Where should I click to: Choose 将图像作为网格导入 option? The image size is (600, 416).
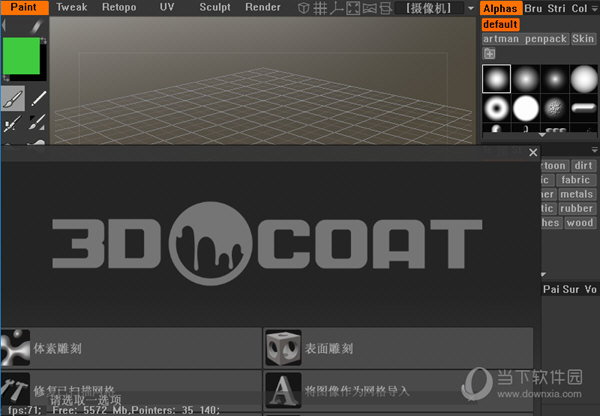click(x=398, y=391)
